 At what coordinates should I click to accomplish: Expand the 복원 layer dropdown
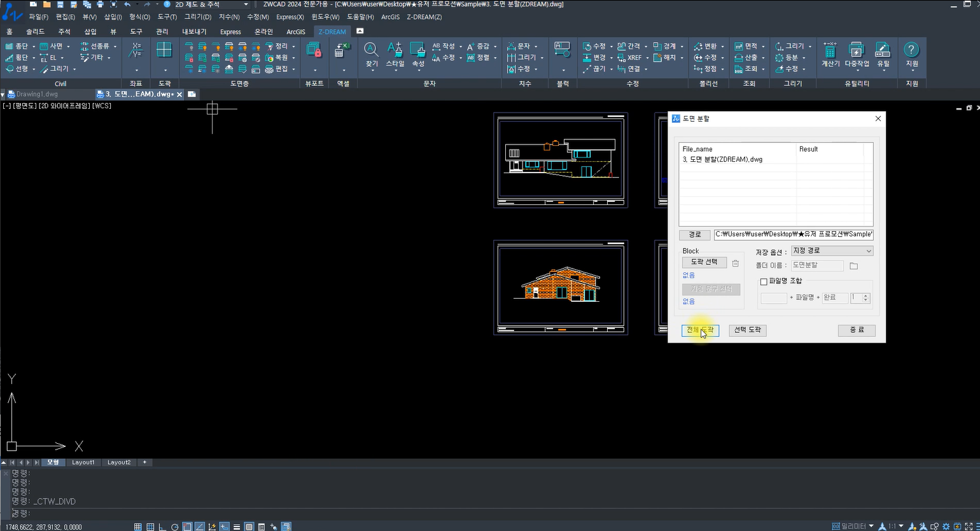[x=293, y=57]
